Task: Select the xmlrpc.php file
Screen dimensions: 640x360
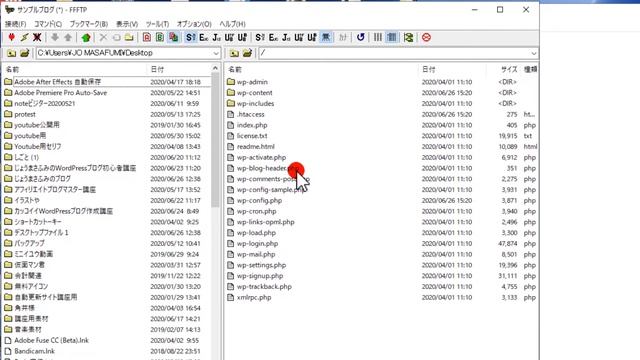Action: (254, 298)
